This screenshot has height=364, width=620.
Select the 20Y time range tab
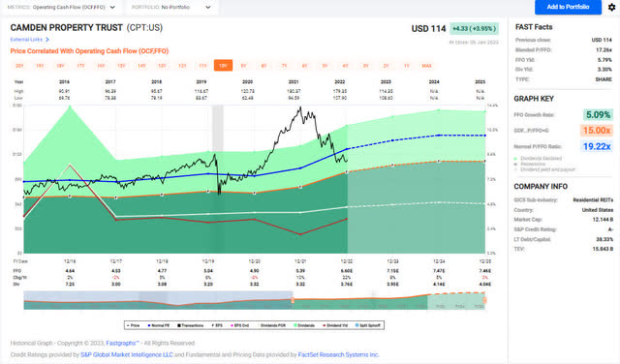[x=19, y=66]
